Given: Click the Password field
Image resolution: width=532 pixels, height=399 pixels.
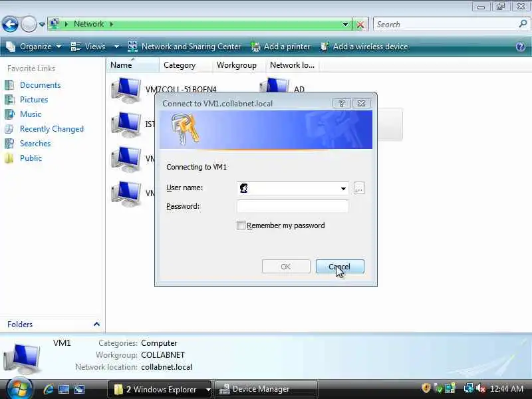Looking at the screenshot, I should pyautogui.click(x=293, y=206).
